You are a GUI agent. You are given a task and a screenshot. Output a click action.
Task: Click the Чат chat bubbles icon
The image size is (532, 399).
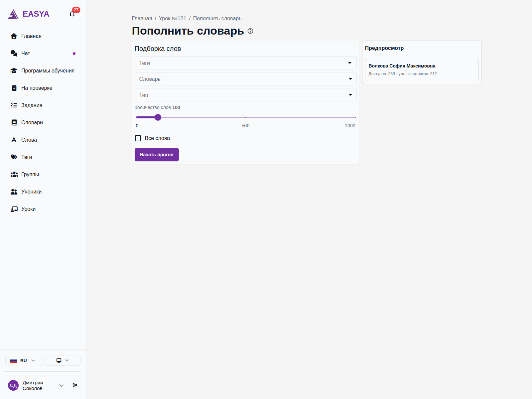[14, 53]
